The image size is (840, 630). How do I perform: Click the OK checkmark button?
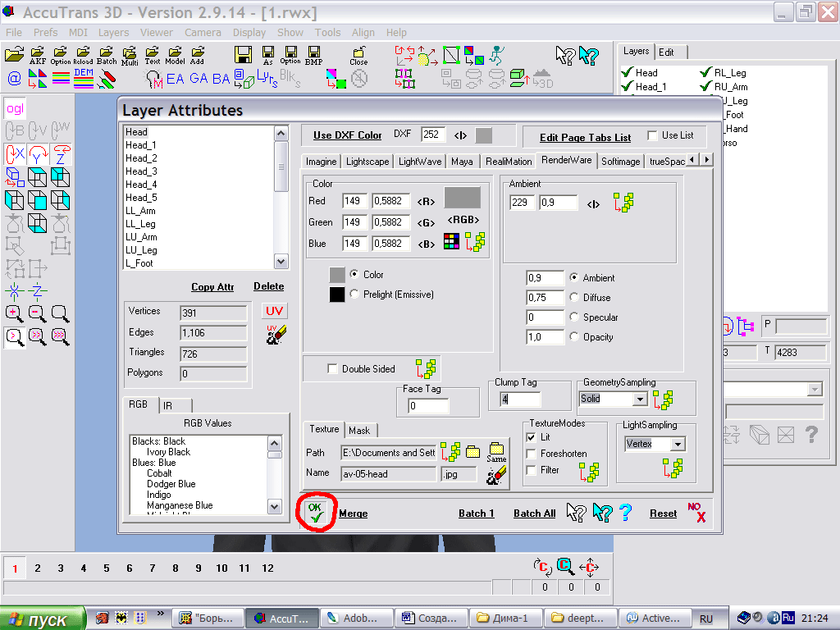[316, 513]
